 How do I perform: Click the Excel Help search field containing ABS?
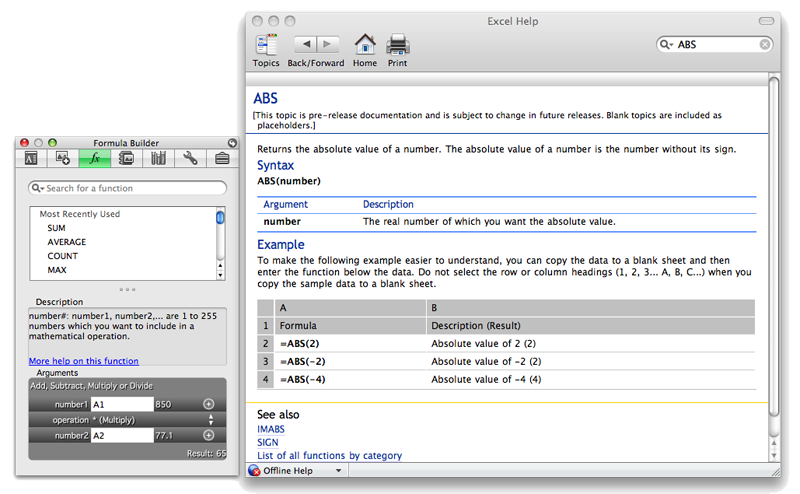[x=714, y=44]
